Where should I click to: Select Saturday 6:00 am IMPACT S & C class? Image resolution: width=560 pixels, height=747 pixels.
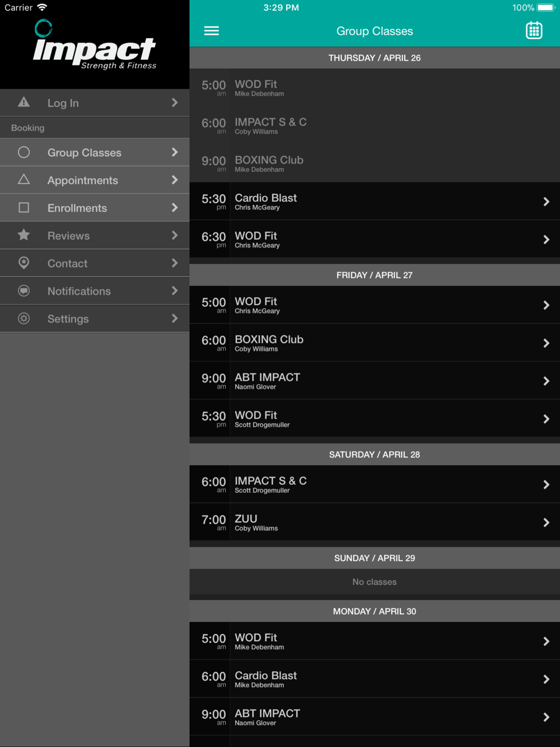(x=375, y=484)
